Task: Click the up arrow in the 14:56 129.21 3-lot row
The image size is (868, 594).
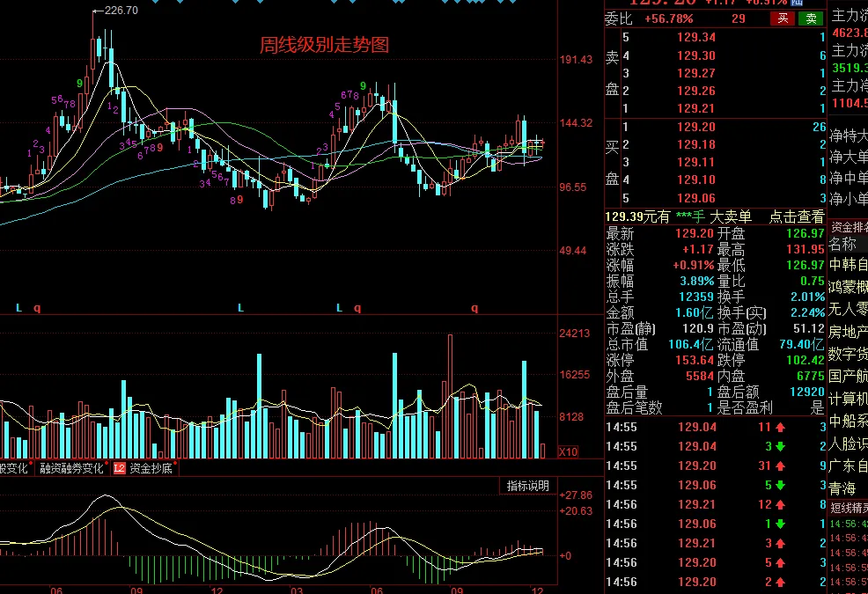Action: [781, 544]
